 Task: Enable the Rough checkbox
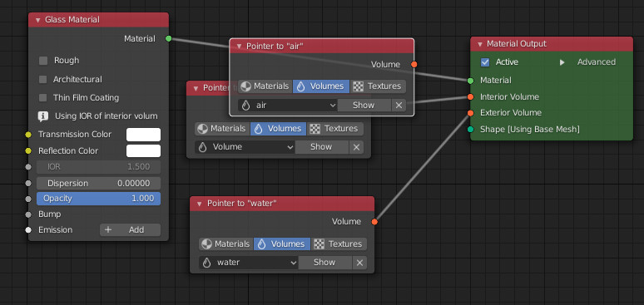tap(43, 61)
